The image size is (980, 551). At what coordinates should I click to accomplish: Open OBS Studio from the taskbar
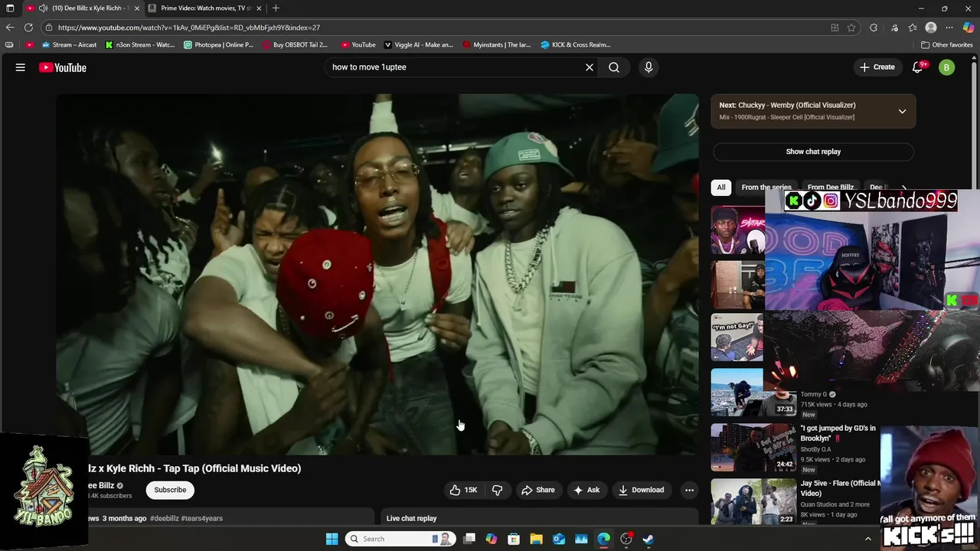(x=626, y=539)
